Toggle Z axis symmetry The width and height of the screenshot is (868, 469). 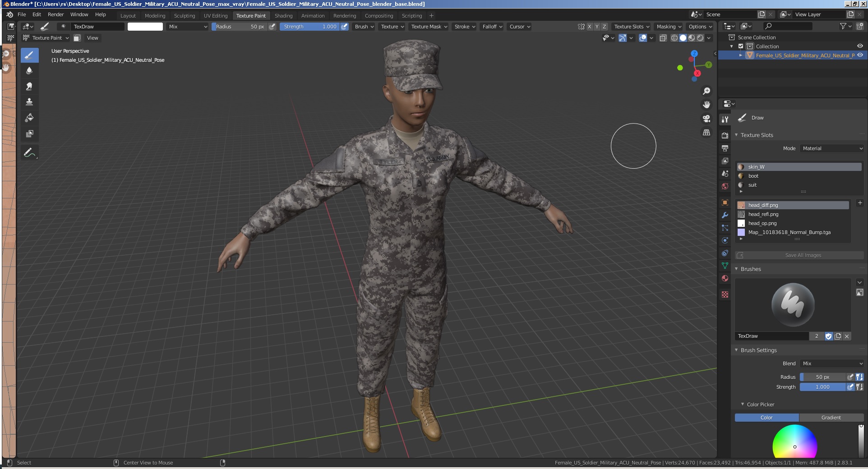coord(604,27)
